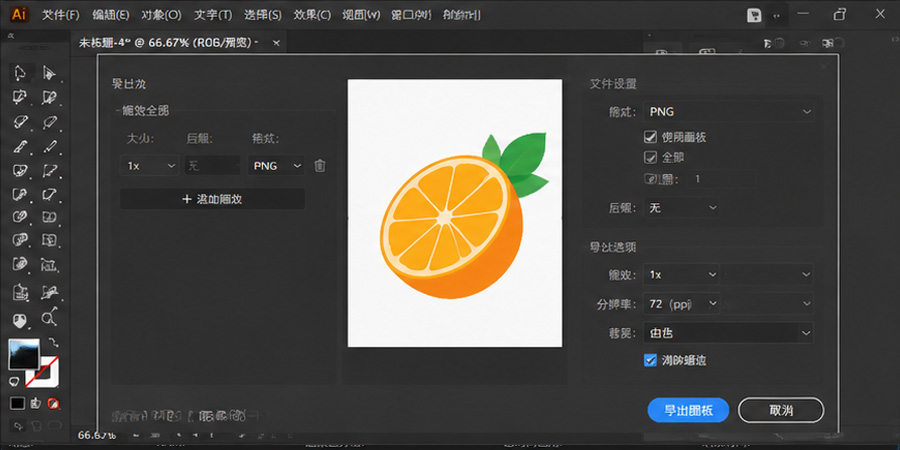900x450 pixels.
Task: Set None mode (red slashed circle)
Action: click(53, 403)
